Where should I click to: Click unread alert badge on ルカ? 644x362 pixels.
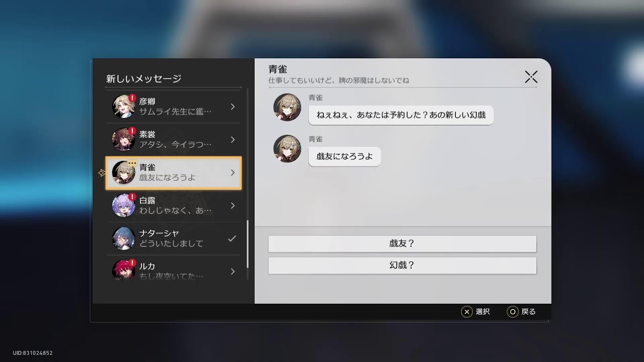132,263
